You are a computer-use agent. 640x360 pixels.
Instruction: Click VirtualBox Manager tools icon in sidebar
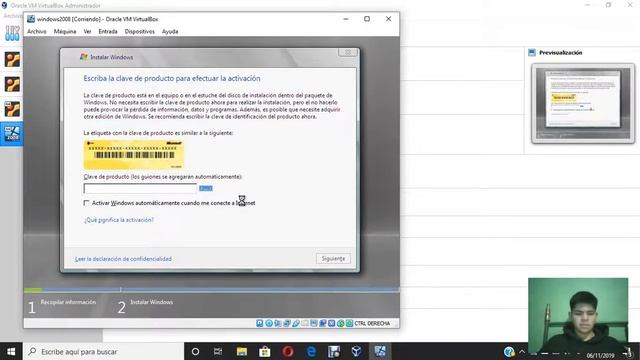pyautogui.click(x=12, y=33)
